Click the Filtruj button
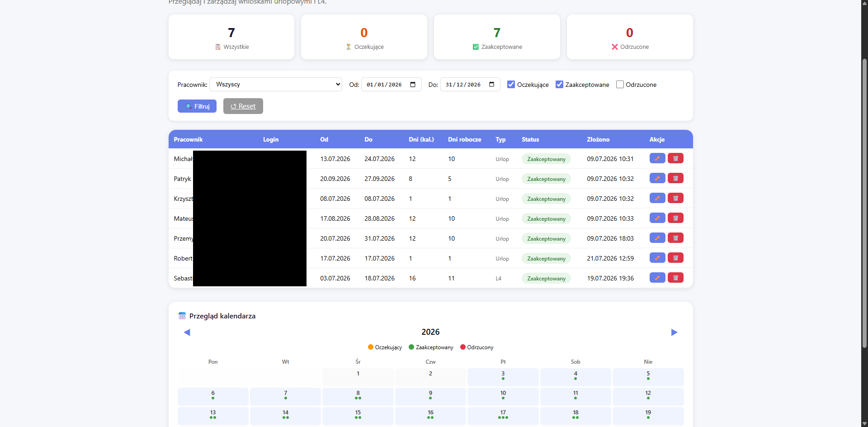 point(197,106)
